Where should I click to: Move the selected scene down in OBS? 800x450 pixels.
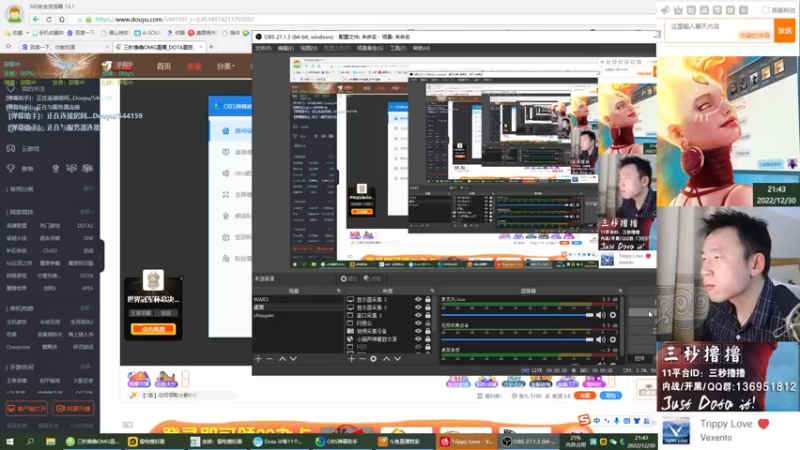293,359
